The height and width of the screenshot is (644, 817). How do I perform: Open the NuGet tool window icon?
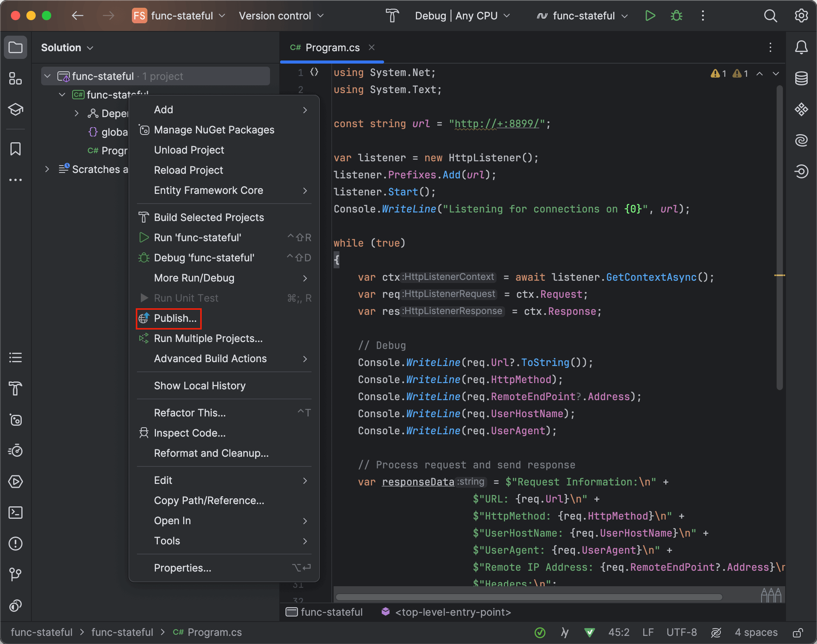pyautogui.click(x=16, y=420)
